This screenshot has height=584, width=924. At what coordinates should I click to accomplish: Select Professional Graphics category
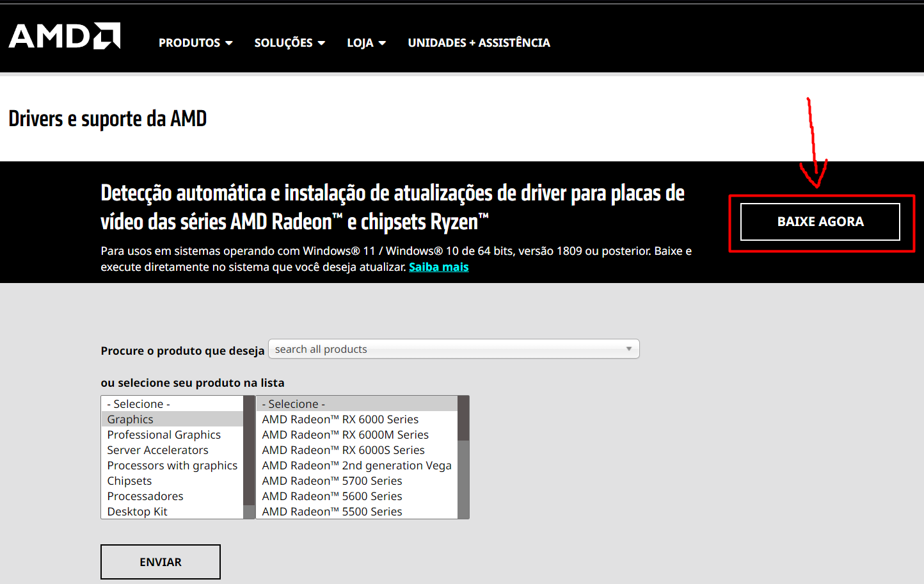(172, 435)
